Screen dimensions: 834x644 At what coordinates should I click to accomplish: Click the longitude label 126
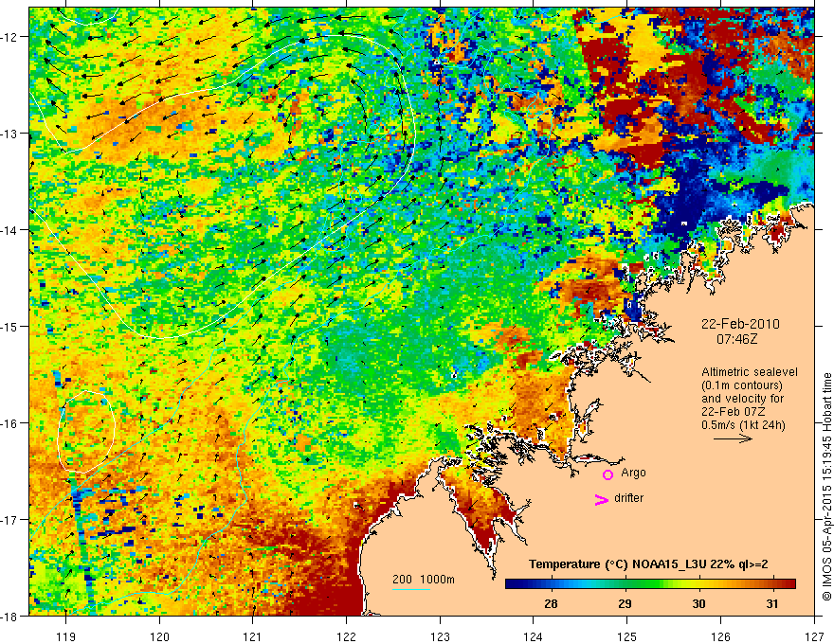[720, 636]
